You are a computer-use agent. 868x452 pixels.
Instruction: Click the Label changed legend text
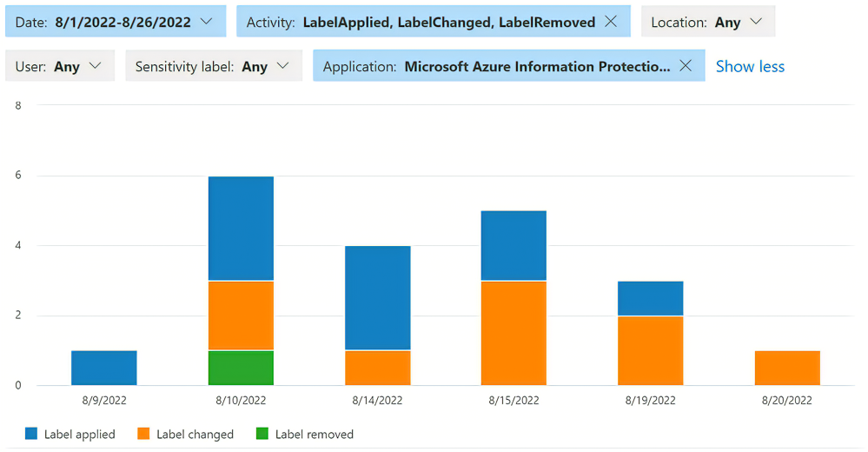coord(195,435)
